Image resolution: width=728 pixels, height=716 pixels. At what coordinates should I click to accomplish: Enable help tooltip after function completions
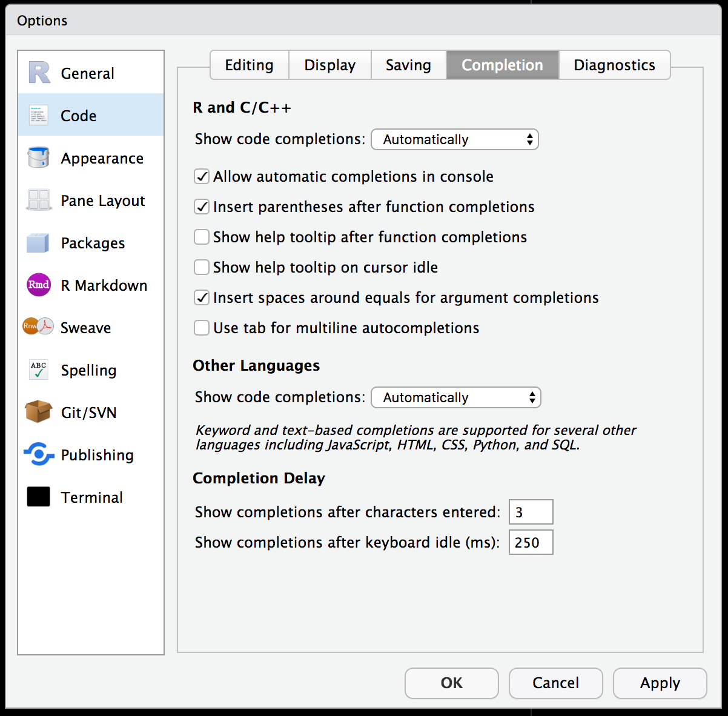(201, 237)
